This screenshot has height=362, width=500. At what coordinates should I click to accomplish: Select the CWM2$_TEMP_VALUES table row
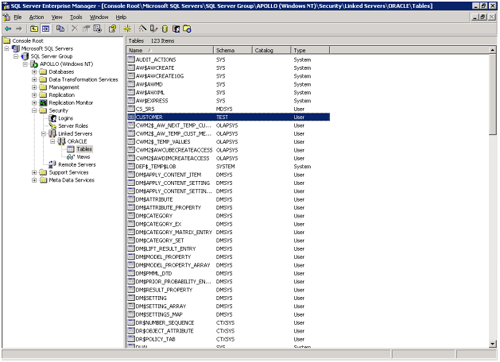pyautogui.click(x=229, y=142)
